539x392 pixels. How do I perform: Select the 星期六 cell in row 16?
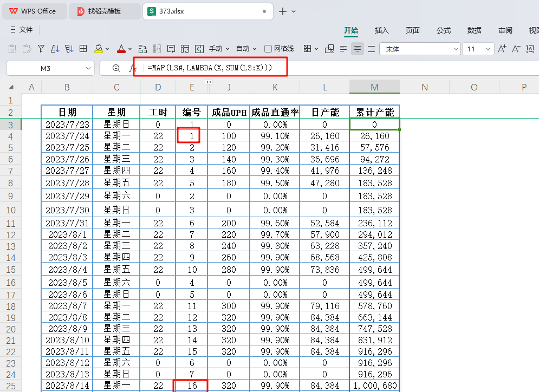(116, 283)
